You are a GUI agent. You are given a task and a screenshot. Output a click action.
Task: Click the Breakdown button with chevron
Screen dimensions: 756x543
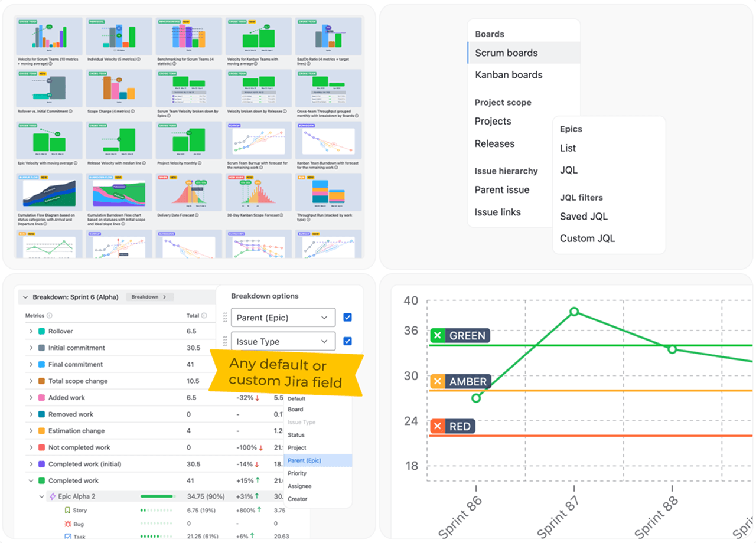click(149, 297)
